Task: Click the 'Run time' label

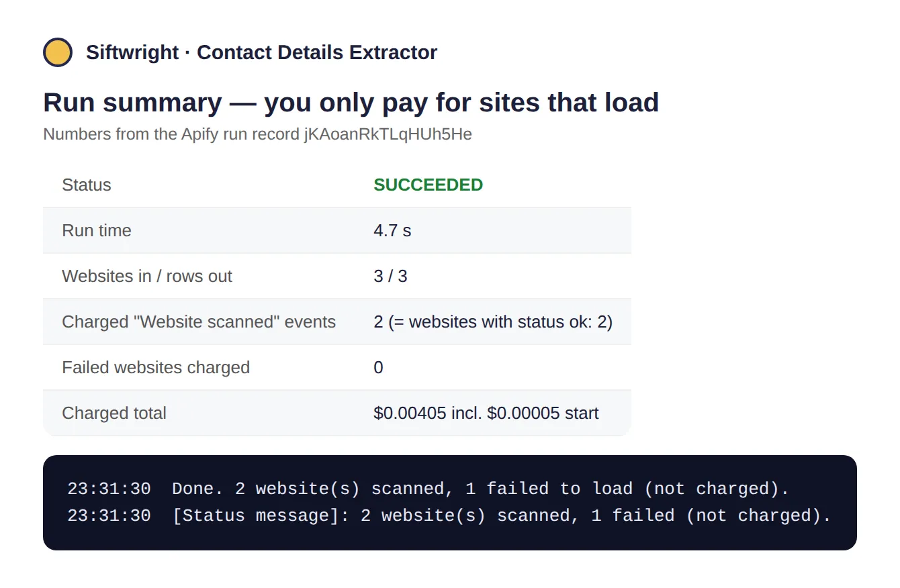Action: coord(97,230)
